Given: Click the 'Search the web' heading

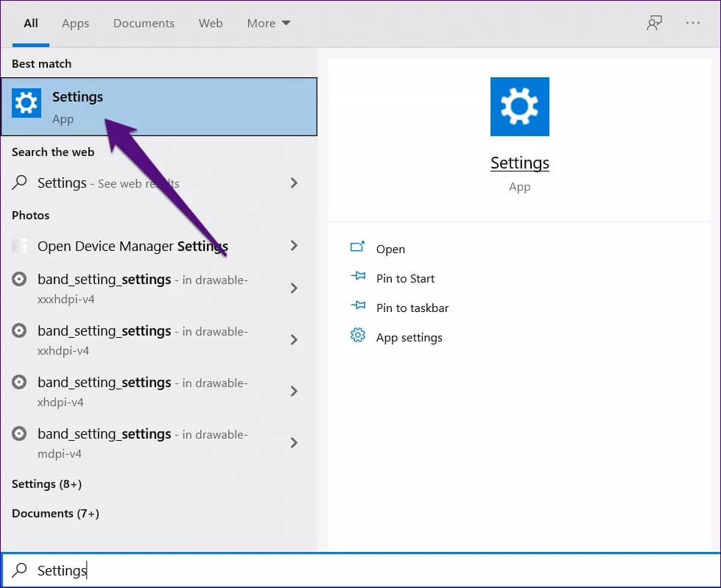Looking at the screenshot, I should 53,152.
